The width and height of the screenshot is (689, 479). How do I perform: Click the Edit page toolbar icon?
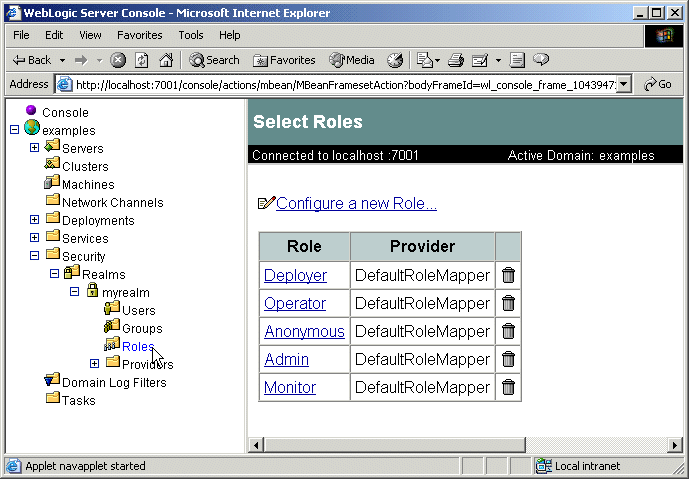coord(480,60)
